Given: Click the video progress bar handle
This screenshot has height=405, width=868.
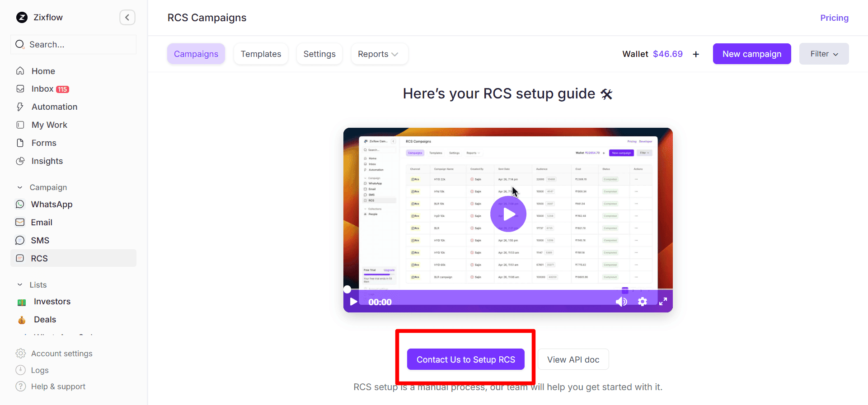Looking at the screenshot, I should [x=347, y=289].
